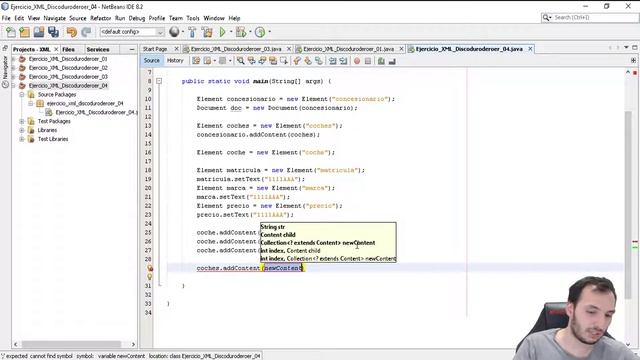Screen dimensions: 640x360
Task: Expand the Ejercicio_XML_Discoduroderoer_02 project node
Action: tap(13, 68)
